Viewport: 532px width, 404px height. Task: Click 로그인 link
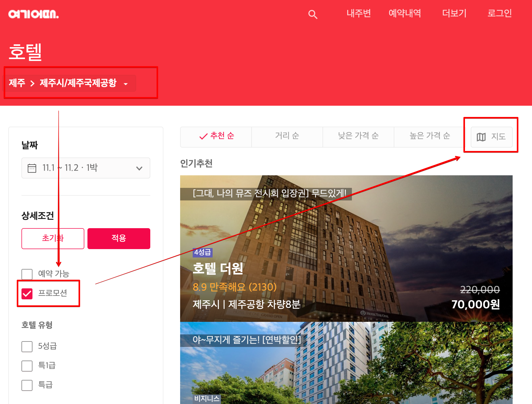pyautogui.click(x=500, y=13)
